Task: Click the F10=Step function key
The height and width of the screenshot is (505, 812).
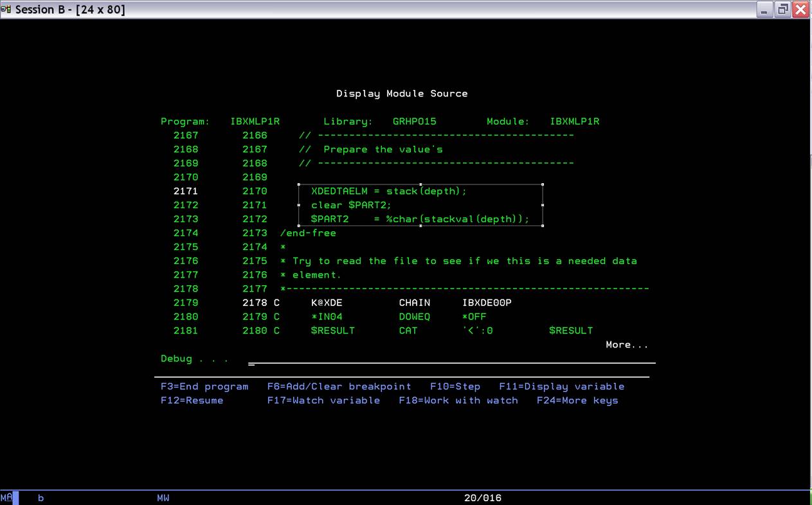Action: tap(455, 386)
